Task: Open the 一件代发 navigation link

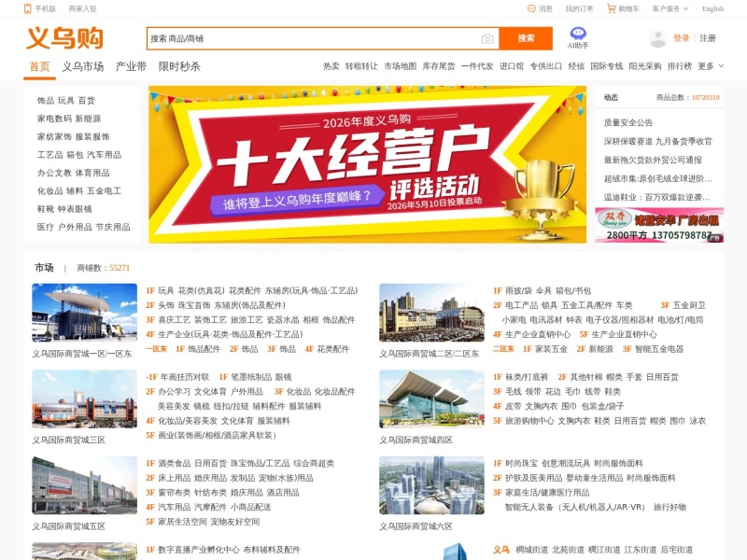Action: pos(477,66)
